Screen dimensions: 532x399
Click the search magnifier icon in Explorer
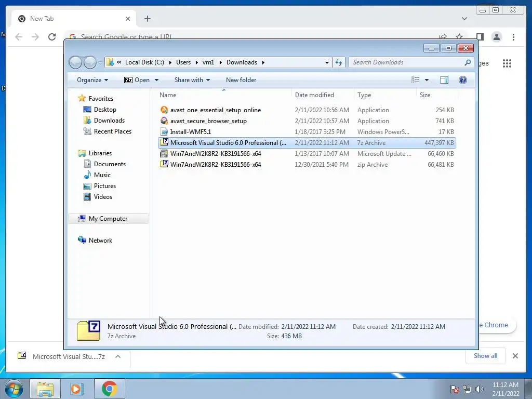(x=468, y=62)
